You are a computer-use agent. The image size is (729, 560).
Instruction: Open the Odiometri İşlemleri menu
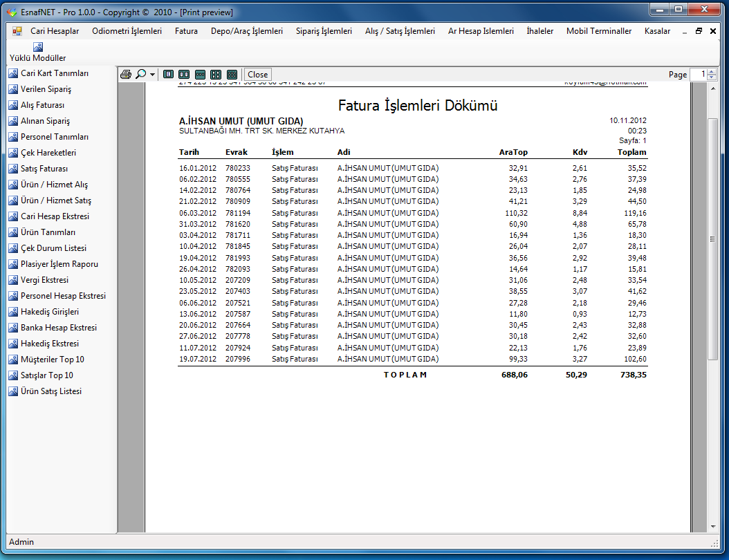click(x=127, y=31)
